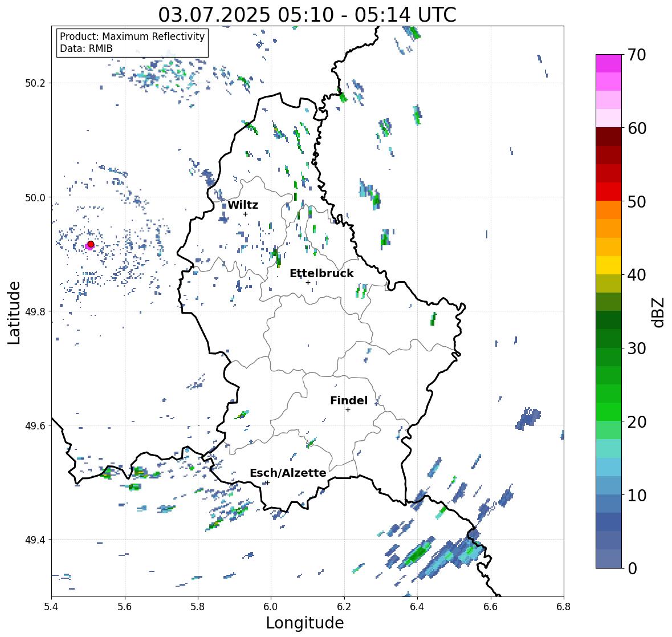Click the 49.6 latitude tick label
This screenshot has width=672, height=637.
click(36, 425)
